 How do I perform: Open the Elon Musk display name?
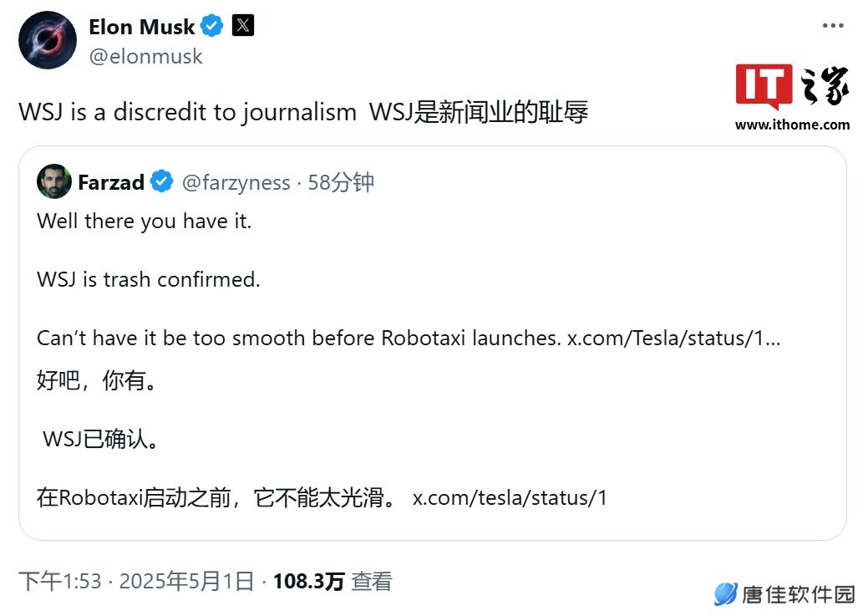click(142, 27)
